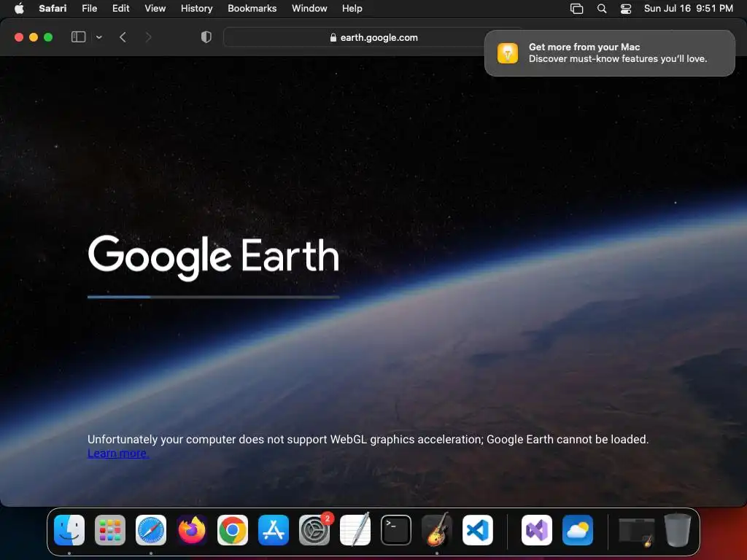Screen dimensions: 747x560
Task: Launch Visual Studio from the Dock
Action: click(537, 530)
